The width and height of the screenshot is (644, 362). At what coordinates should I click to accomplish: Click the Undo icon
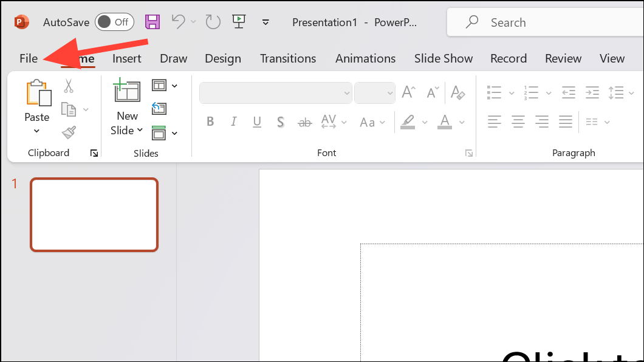point(177,22)
